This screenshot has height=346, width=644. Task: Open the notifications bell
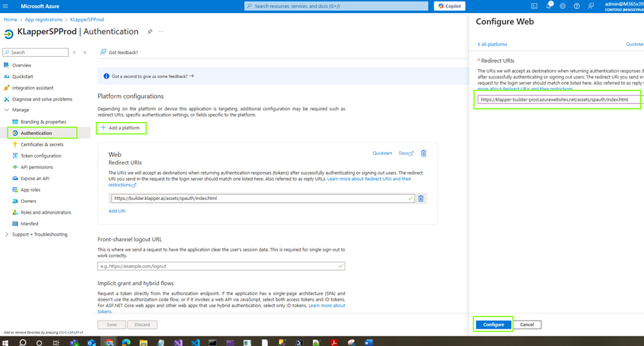click(548, 6)
